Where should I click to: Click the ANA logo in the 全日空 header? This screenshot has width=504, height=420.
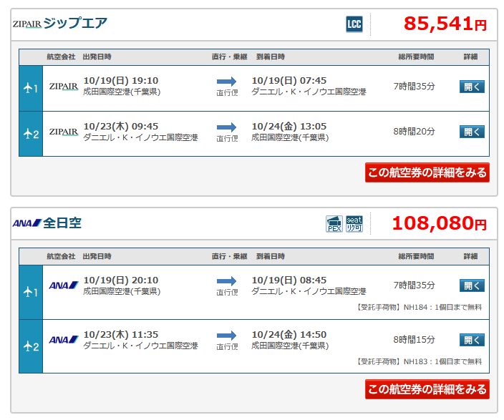(27, 223)
